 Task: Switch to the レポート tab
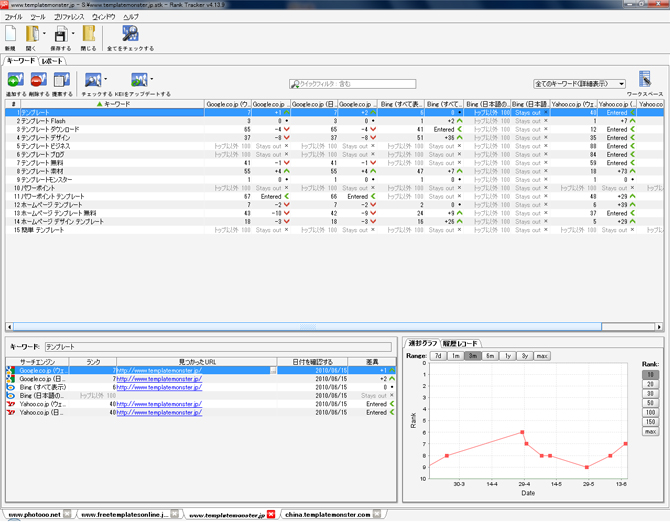coord(52,61)
